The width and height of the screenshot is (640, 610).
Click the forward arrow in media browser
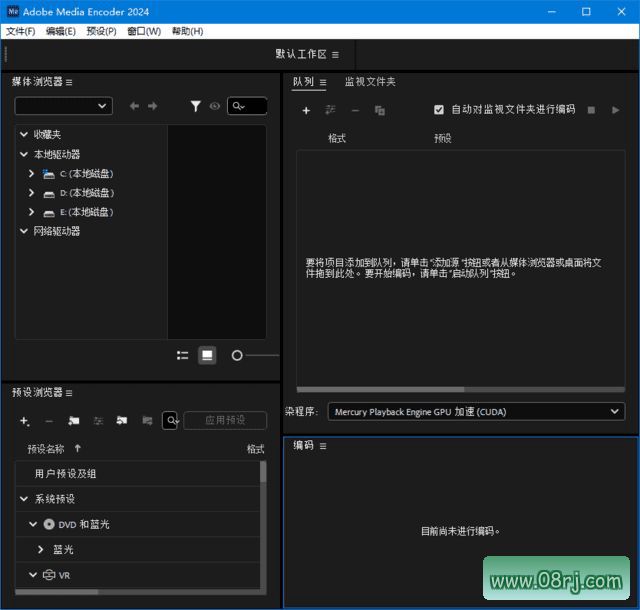[x=153, y=106]
